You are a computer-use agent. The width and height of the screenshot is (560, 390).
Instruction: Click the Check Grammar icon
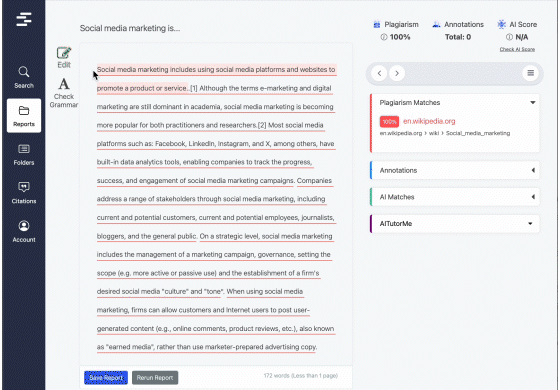tap(64, 84)
